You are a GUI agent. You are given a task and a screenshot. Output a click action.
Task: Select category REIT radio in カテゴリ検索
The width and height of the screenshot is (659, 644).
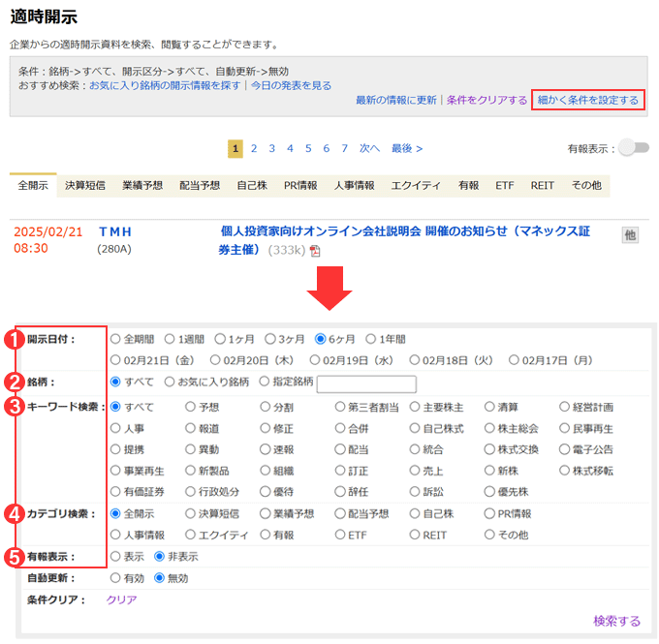pyautogui.click(x=415, y=535)
